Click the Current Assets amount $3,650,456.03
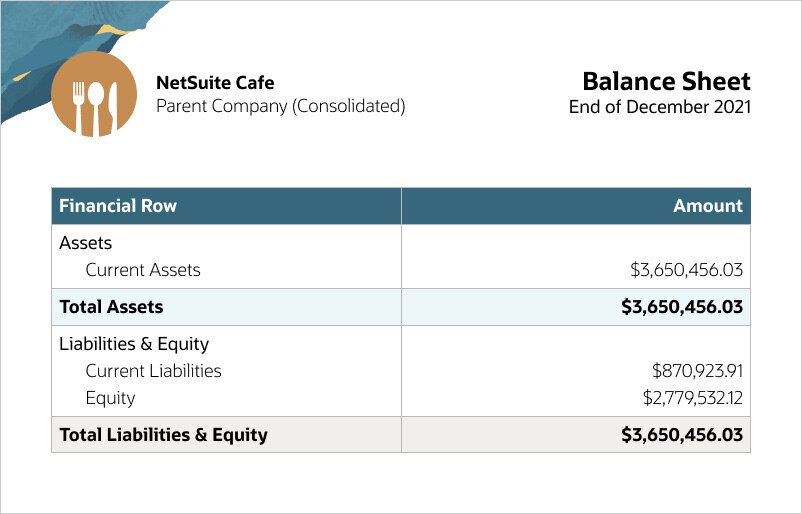This screenshot has width=802, height=514. coord(686,270)
